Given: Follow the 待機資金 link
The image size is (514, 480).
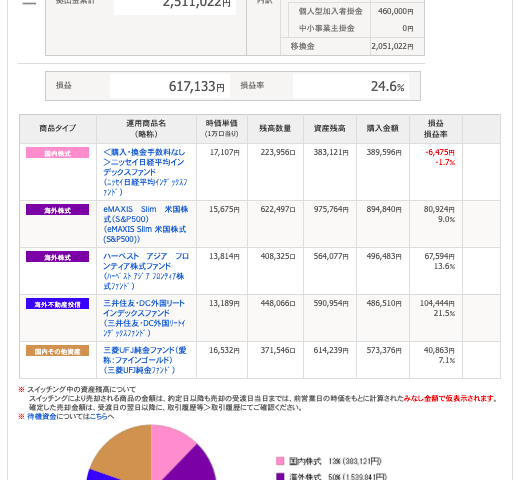Looking at the screenshot, I should (x=42, y=416).
